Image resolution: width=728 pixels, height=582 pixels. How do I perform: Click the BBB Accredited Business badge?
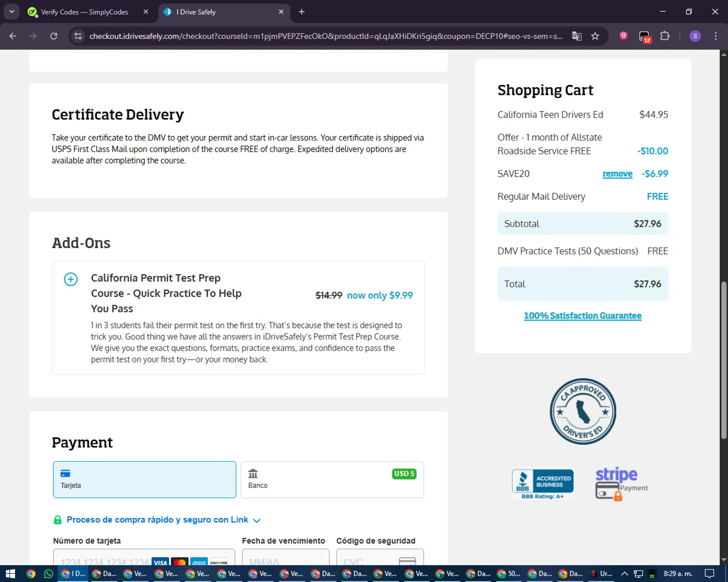[x=543, y=484]
